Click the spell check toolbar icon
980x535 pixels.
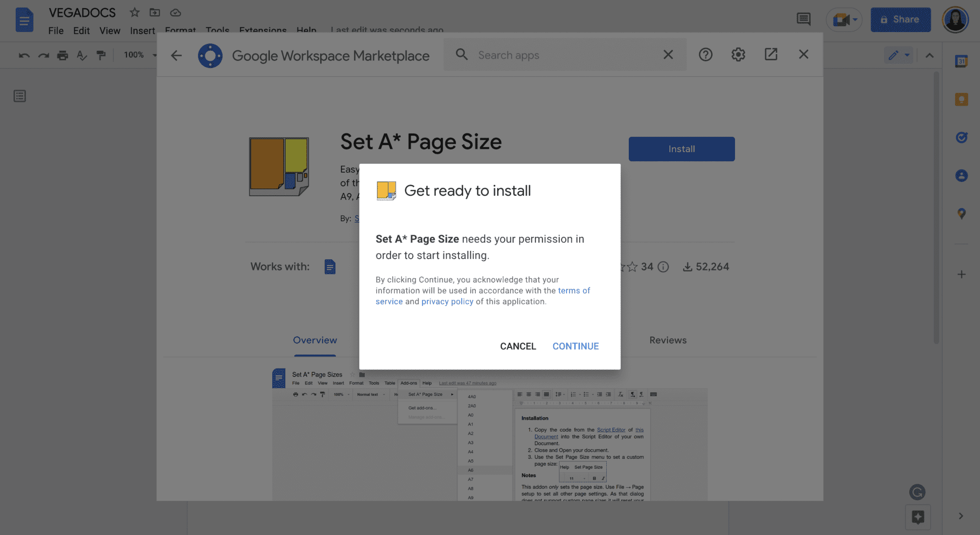coord(82,55)
